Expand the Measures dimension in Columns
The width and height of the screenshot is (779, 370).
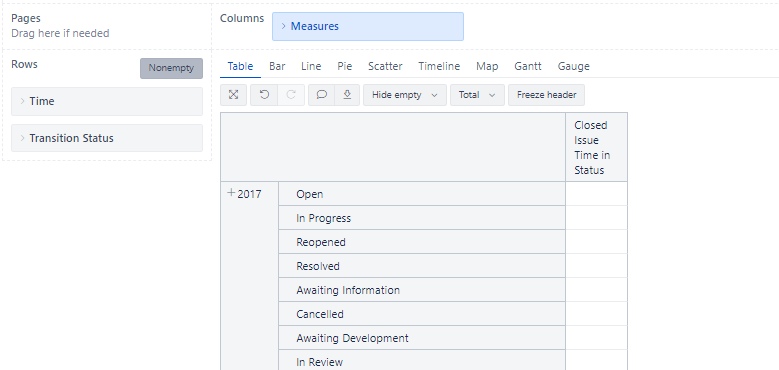pyautogui.click(x=284, y=26)
